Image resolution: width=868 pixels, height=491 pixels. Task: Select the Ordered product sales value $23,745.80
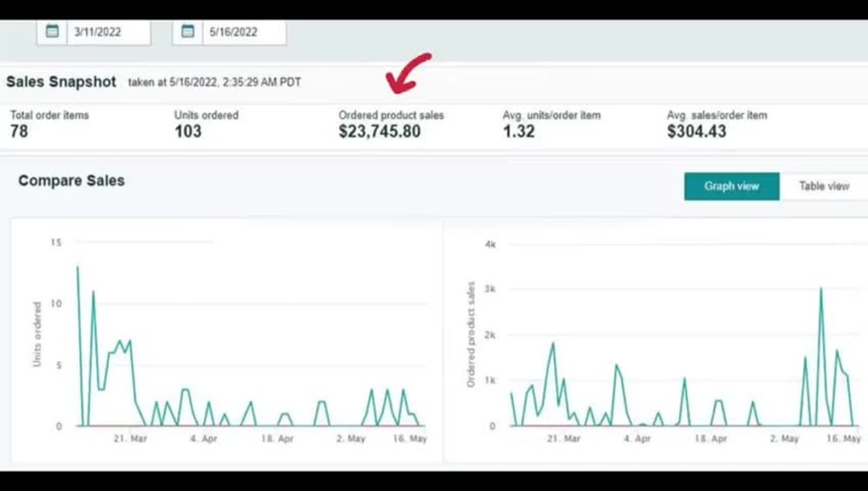(x=380, y=131)
